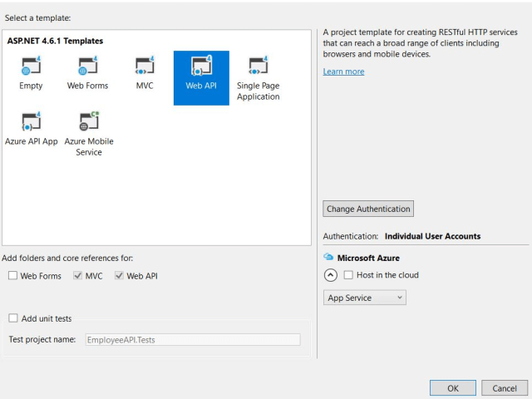Viewport: 532px width, 399px height.
Task: Check Host in the cloud option
Action: click(x=349, y=275)
